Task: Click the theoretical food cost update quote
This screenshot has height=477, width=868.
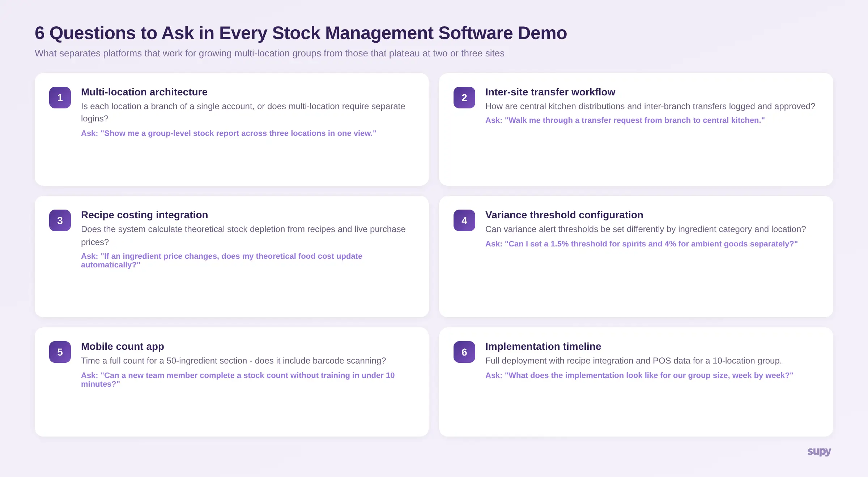Action: pyautogui.click(x=222, y=260)
